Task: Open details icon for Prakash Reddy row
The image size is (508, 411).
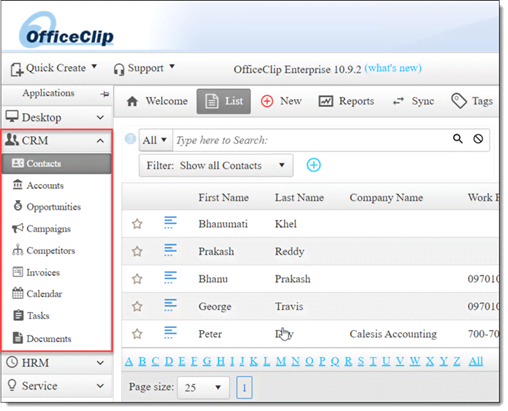Action: [170, 250]
